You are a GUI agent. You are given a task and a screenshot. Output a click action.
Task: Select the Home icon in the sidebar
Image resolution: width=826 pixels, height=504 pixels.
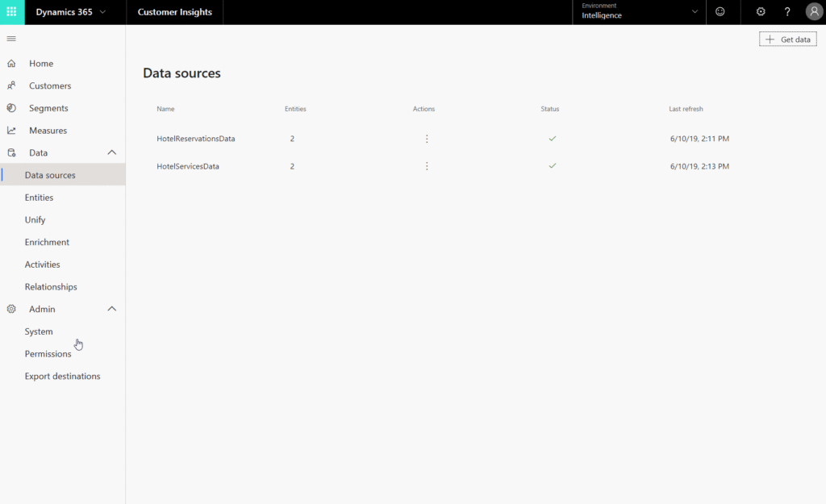(x=11, y=63)
